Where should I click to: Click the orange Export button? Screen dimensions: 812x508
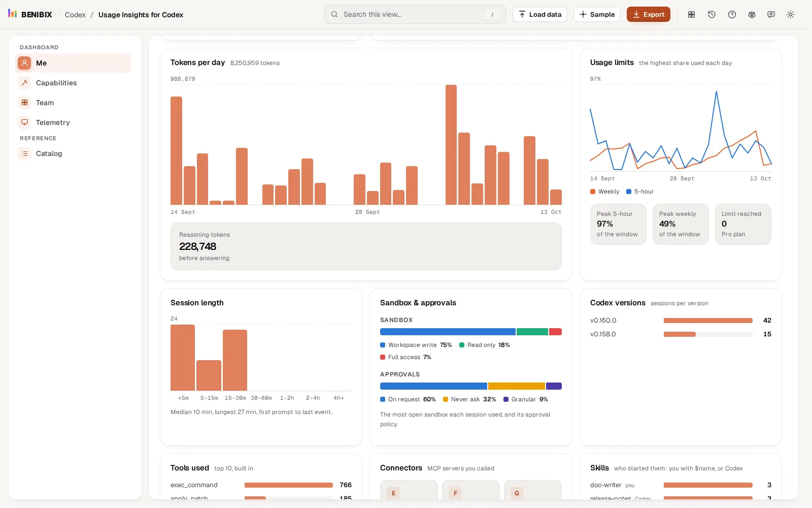click(x=649, y=14)
